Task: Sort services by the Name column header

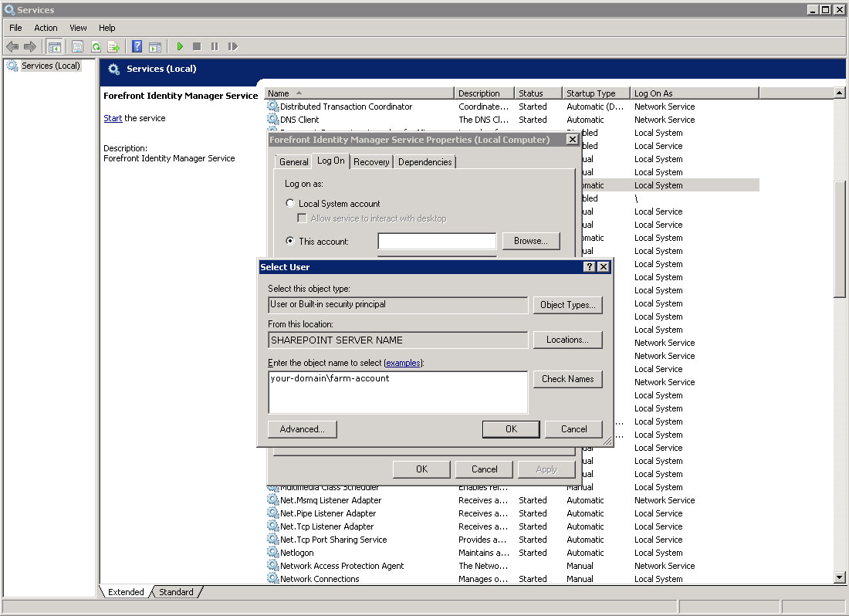Action: (x=360, y=93)
